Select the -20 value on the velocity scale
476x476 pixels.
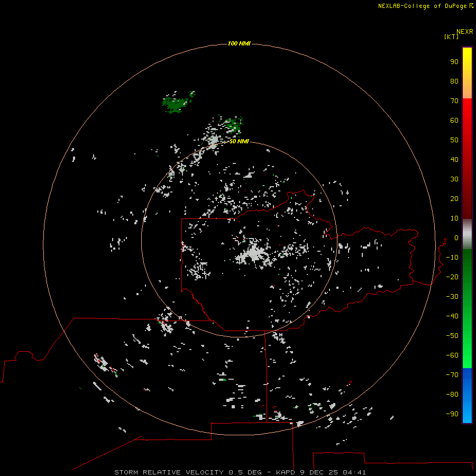pyautogui.click(x=452, y=277)
